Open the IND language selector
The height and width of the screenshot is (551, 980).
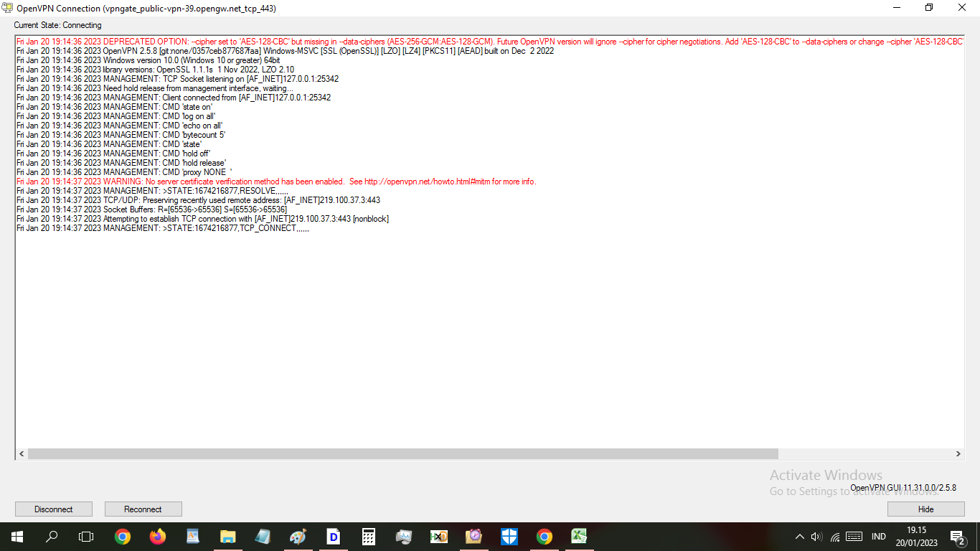[878, 536]
